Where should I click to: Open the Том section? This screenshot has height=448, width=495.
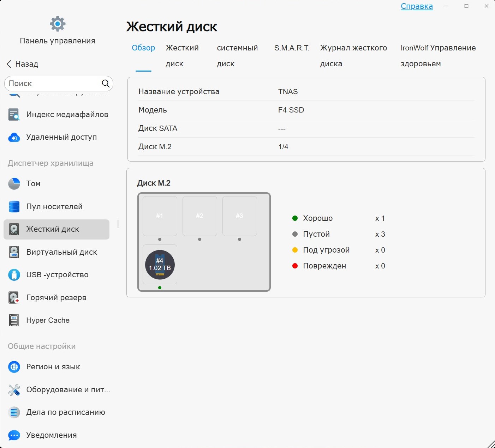point(56,184)
